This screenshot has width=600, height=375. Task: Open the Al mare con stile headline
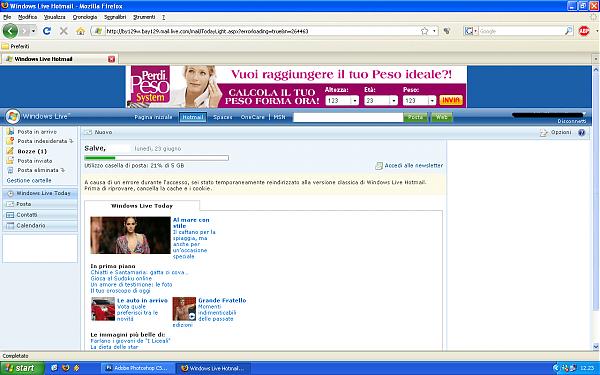point(191,223)
